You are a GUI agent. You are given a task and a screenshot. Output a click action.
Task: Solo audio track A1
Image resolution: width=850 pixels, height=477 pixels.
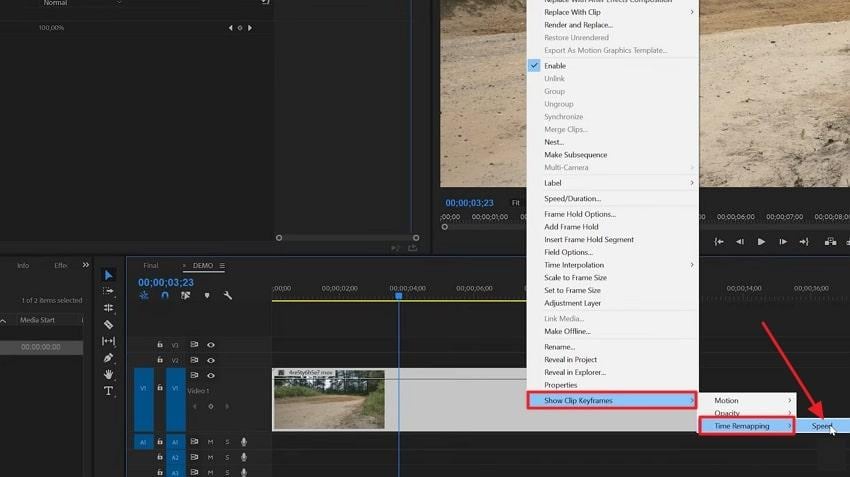point(227,442)
